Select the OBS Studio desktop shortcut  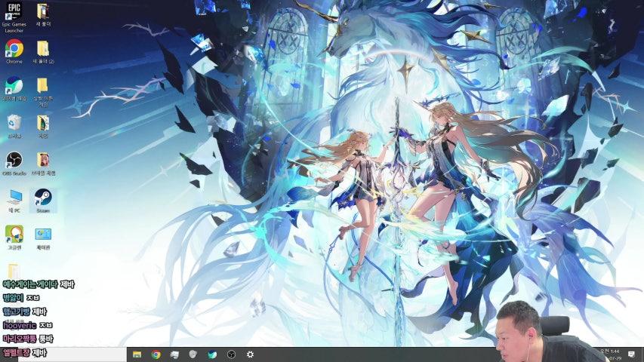14,163
